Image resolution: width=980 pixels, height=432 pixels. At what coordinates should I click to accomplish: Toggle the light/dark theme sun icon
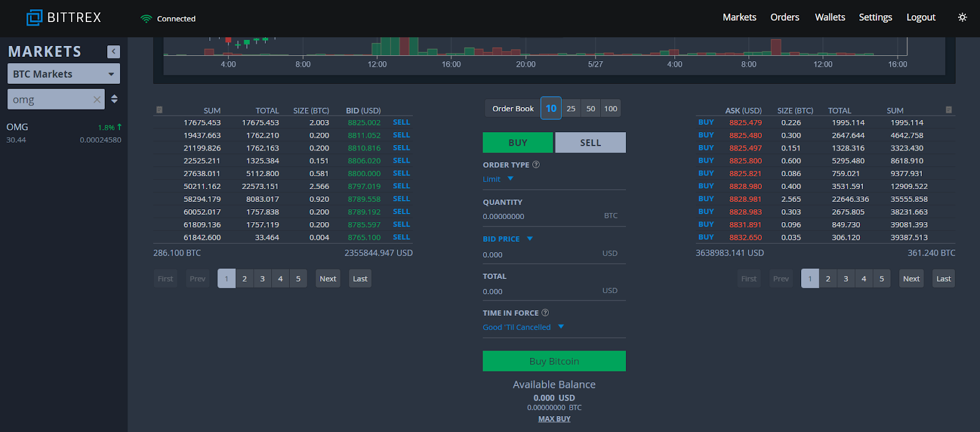962,17
